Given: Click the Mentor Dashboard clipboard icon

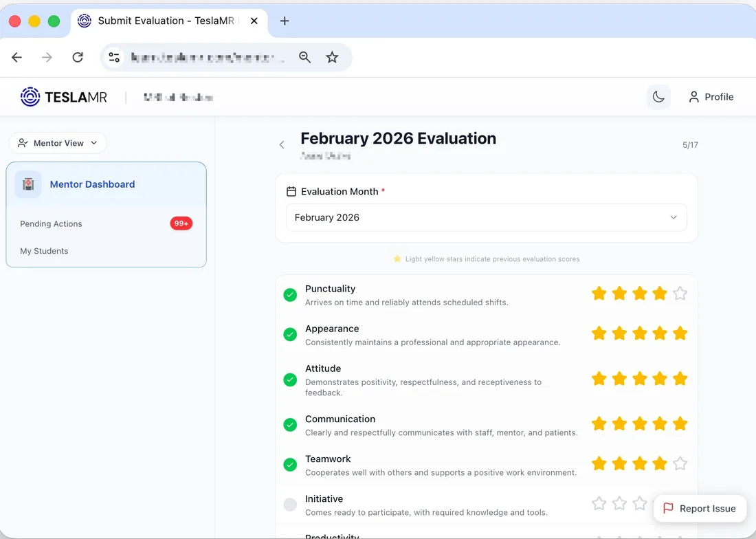Looking at the screenshot, I should (x=28, y=184).
